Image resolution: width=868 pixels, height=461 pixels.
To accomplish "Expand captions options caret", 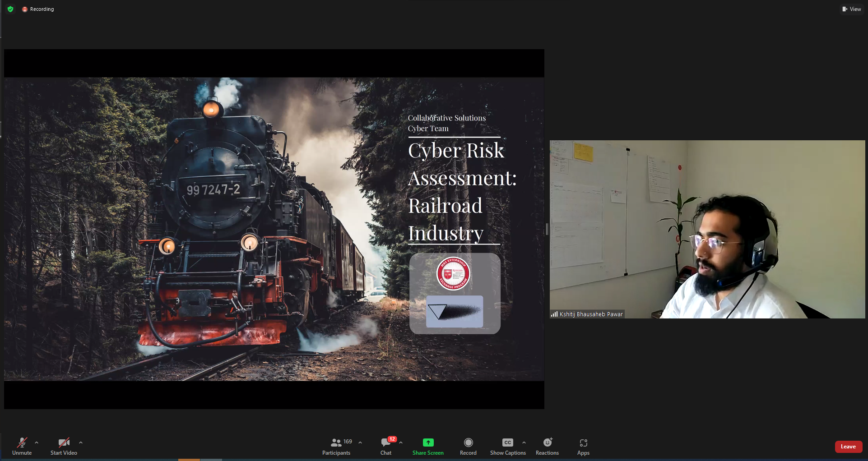I will [x=524, y=443].
